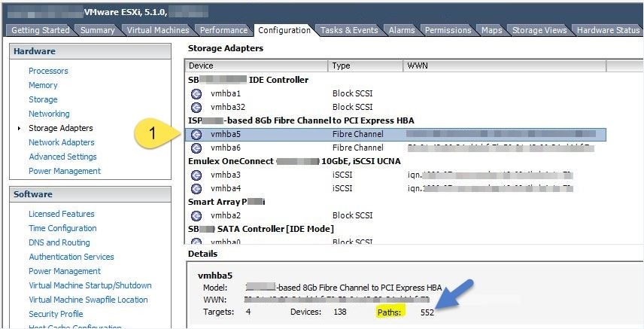Open the hardware Advanced Settings link
Screen dimensions: 644x329
(63, 157)
